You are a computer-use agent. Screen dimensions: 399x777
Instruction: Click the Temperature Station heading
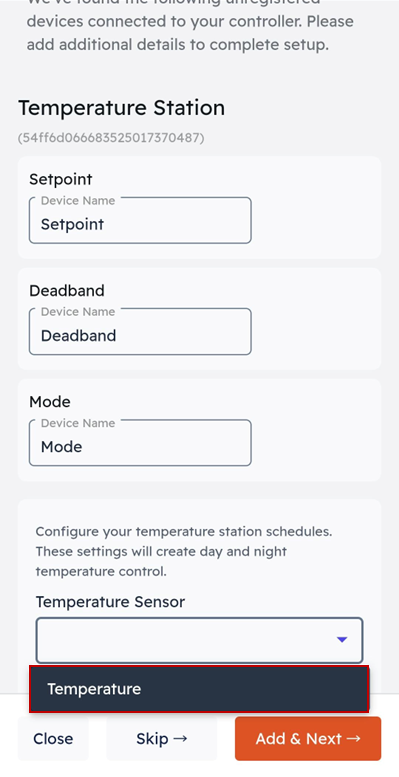(121, 108)
